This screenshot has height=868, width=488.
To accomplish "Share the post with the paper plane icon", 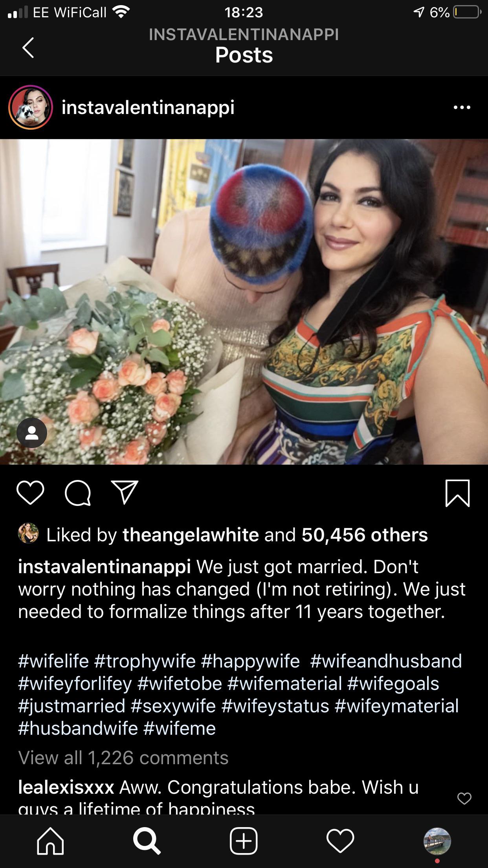I will 125,492.
